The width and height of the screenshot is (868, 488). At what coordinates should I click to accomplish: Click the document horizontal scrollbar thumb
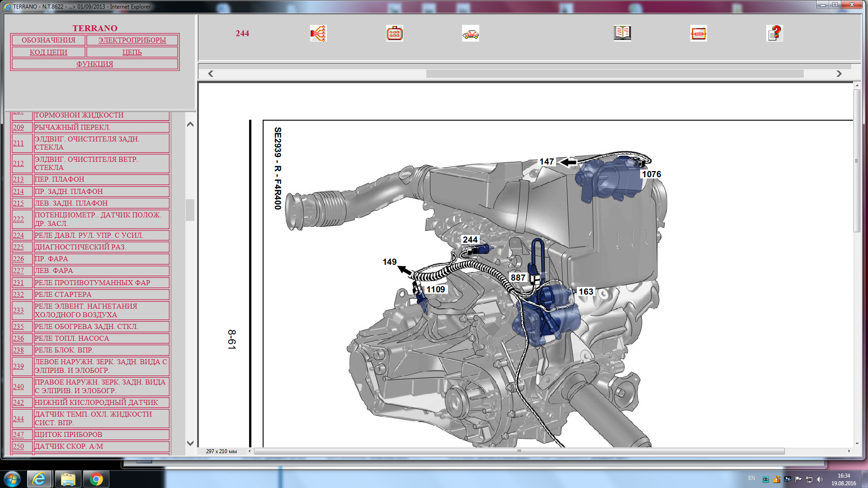(519, 451)
